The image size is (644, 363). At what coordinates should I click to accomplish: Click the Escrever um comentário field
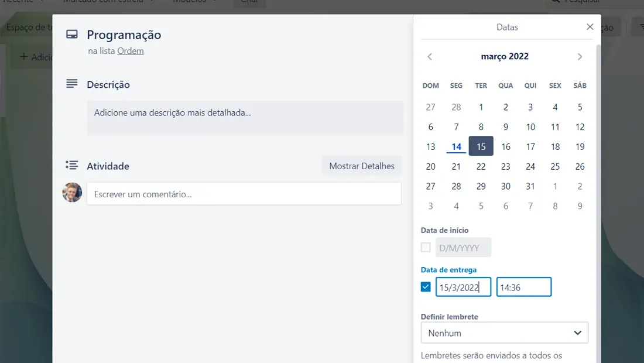244,194
